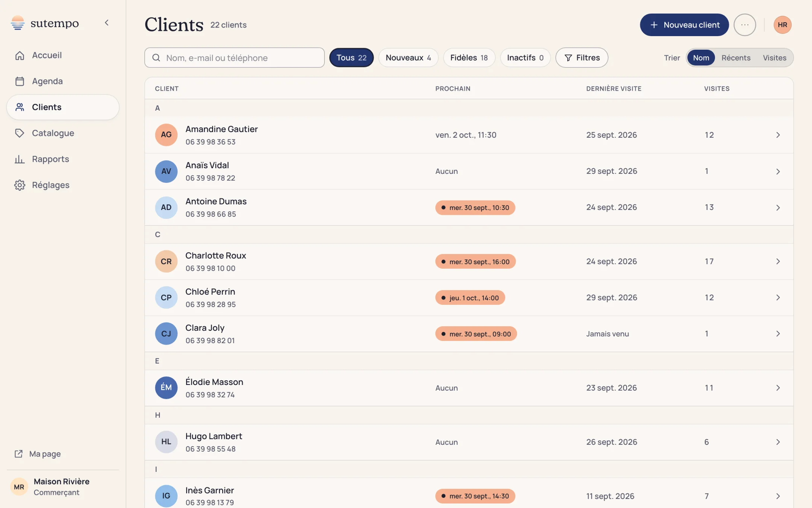Image resolution: width=812 pixels, height=508 pixels.
Task: Click the CP avatar of Chloé Perrin
Action: [x=166, y=298]
